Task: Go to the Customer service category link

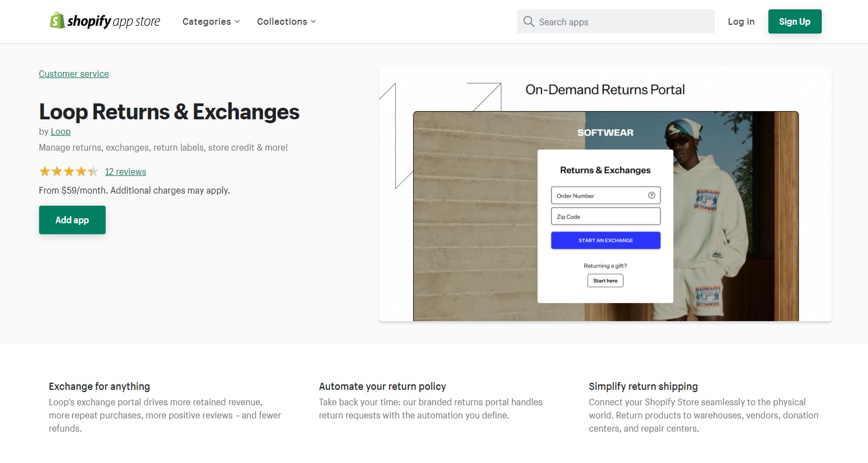Action: [x=74, y=74]
